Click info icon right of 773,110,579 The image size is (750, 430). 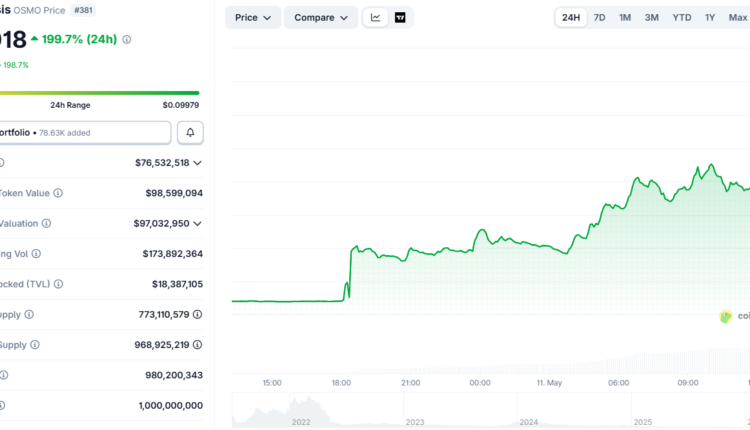click(x=198, y=314)
